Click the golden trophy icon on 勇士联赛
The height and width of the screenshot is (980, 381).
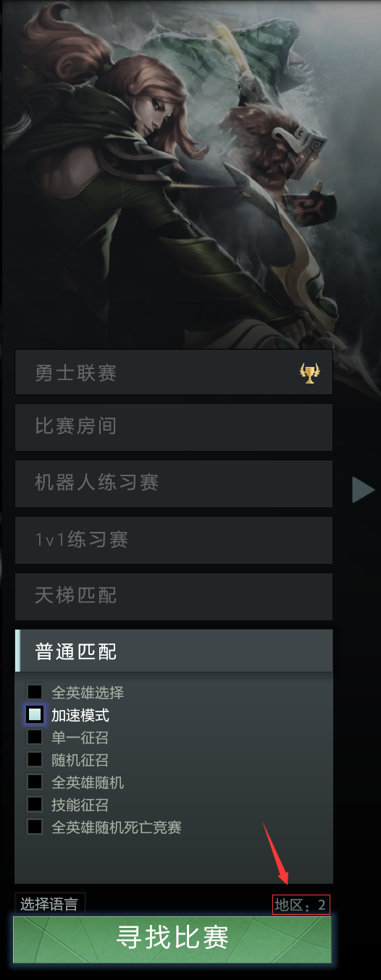coord(309,373)
